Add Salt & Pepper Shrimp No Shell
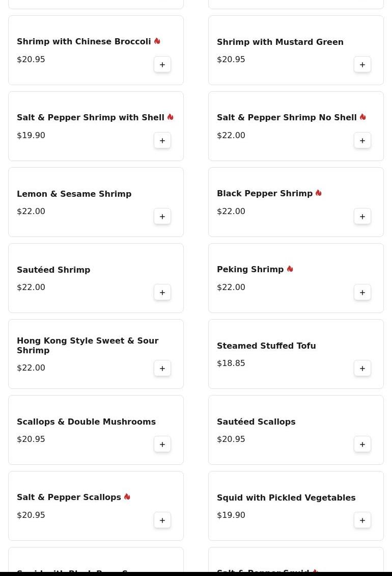The height and width of the screenshot is (576, 392). [x=362, y=141]
